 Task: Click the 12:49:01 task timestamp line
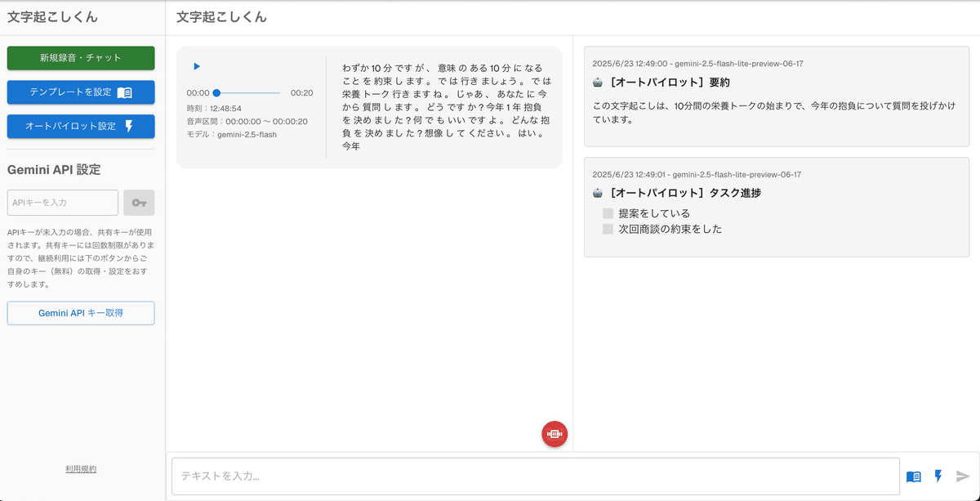(x=697, y=174)
